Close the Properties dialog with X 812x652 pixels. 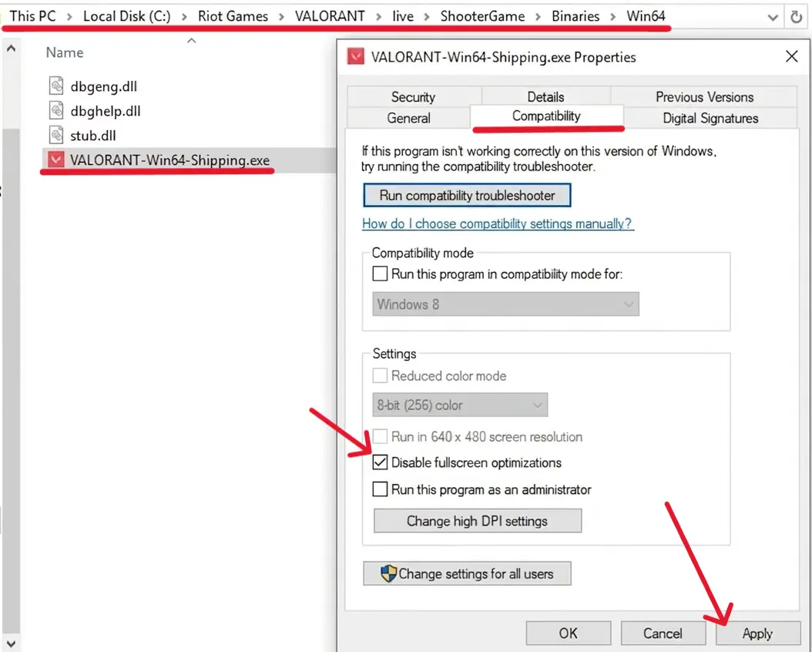(x=791, y=56)
